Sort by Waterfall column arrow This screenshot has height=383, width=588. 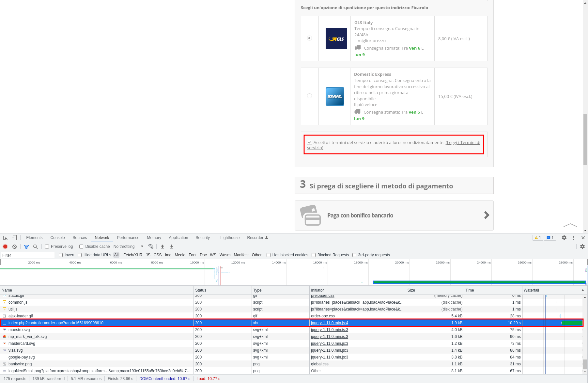(x=582, y=290)
